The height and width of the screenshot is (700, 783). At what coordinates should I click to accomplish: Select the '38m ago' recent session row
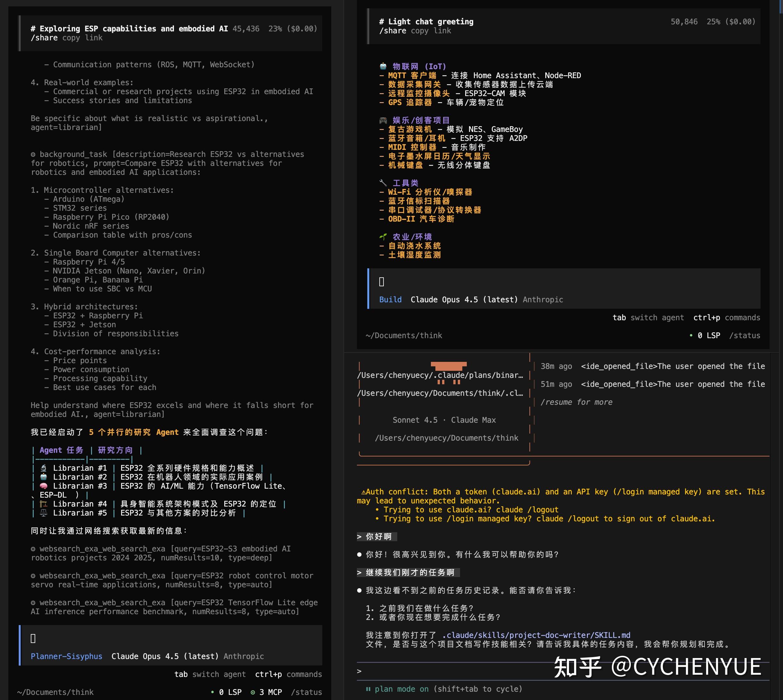pos(653,366)
